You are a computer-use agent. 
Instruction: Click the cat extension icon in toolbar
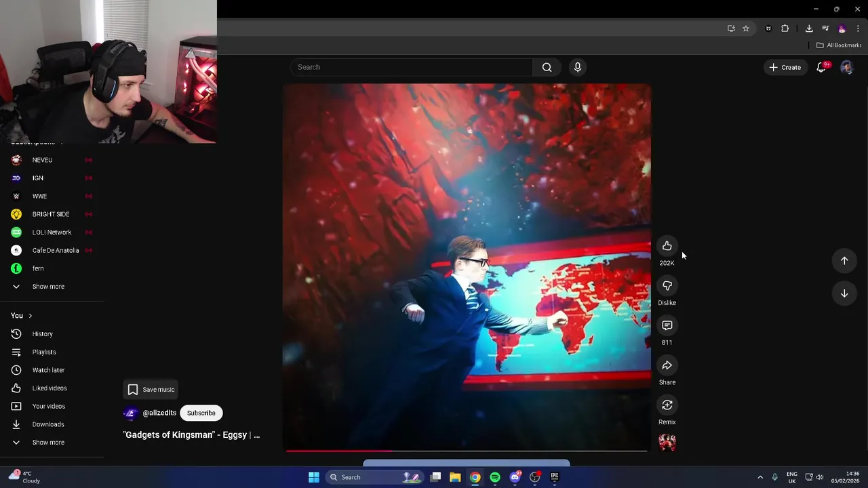[768, 28]
